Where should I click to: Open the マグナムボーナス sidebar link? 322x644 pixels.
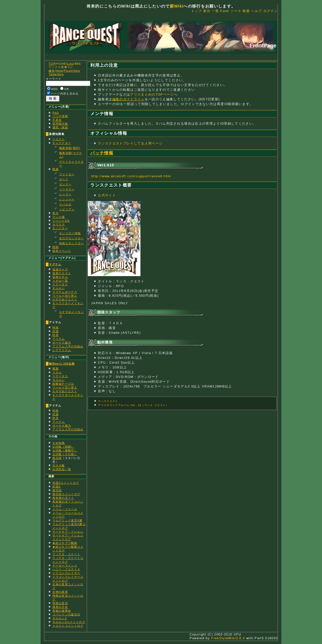coord(65,292)
